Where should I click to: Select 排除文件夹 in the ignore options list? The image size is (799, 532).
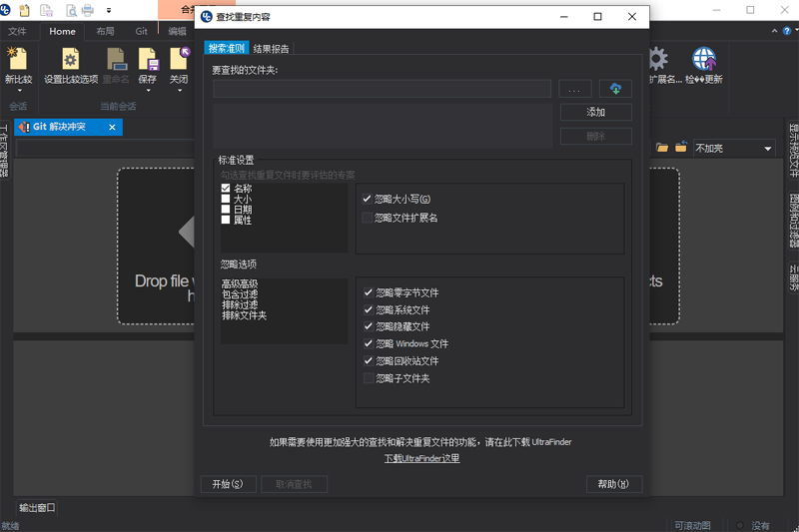click(244, 315)
